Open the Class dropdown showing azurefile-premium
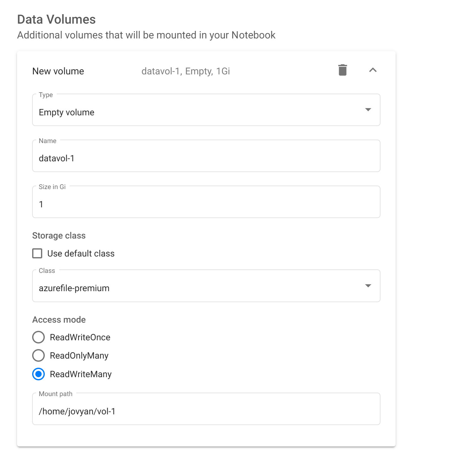This screenshot has height=455, width=476. 202,288
